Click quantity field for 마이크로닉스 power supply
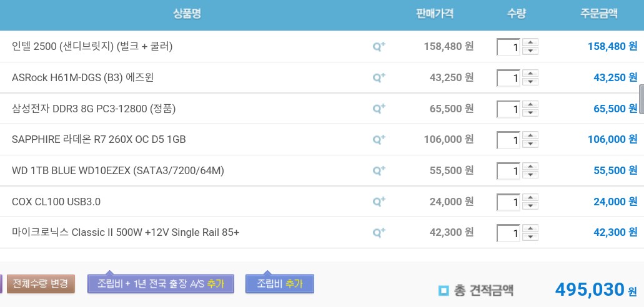This screenshot has width=644, height=307. click(508, 233)
